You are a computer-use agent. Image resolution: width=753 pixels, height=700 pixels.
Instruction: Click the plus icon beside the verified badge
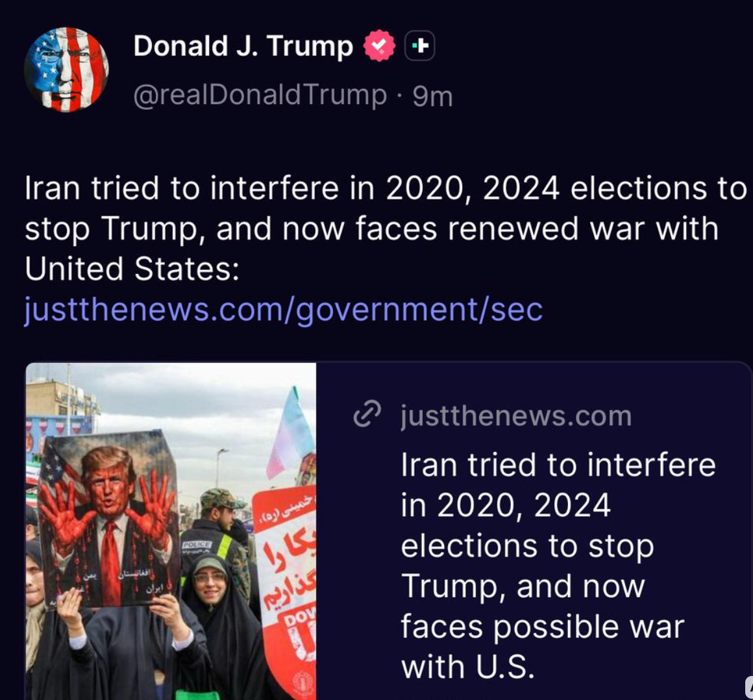click(420, 45)
